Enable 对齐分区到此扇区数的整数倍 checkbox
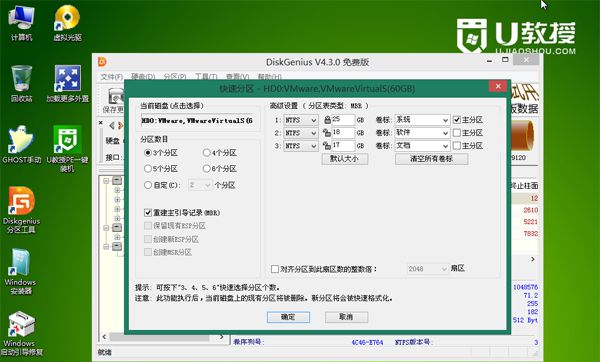600x362 pixels. (x=275, y=269)
